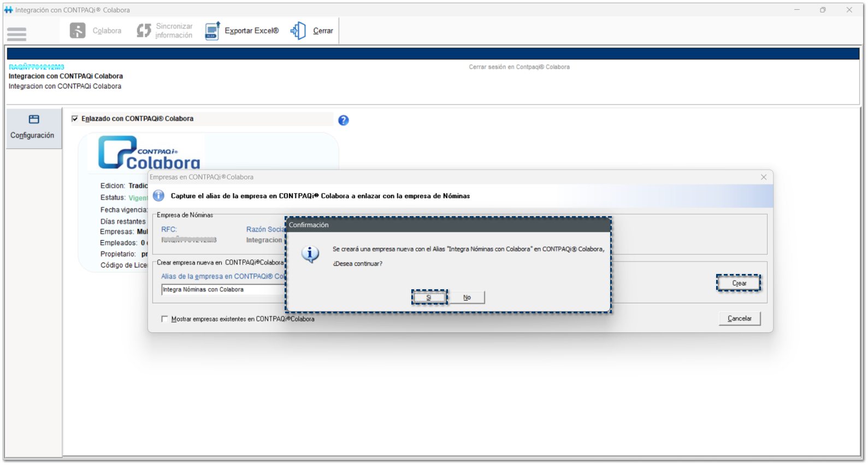Close the Empresas en CONTPAQi Colabora dialog
Image resolution: width=868 pixels, height=465 pixels.
[x=764, y=177]
